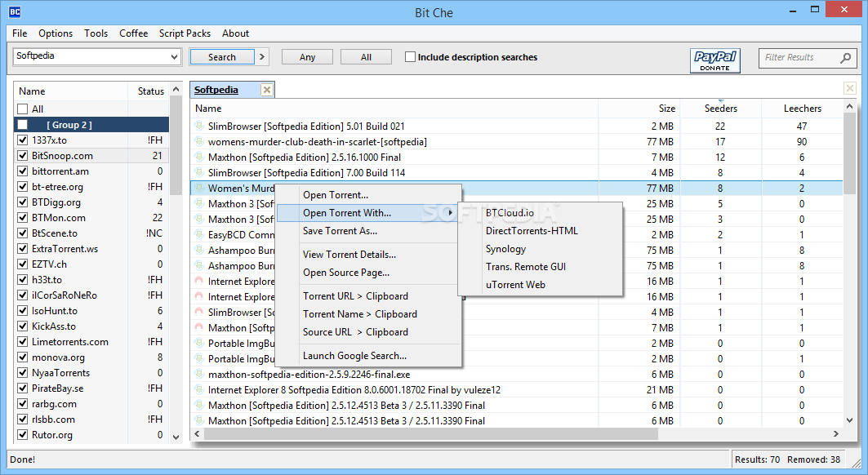Sort results by Seeders column
The width and height of the screenshot is (868, 475).
pos(721,109)
